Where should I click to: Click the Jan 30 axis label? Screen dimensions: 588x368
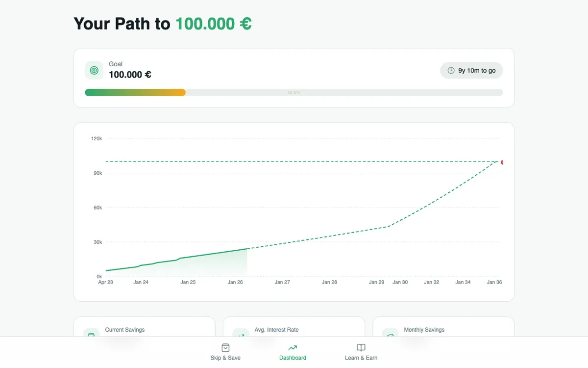coord(400,282)
